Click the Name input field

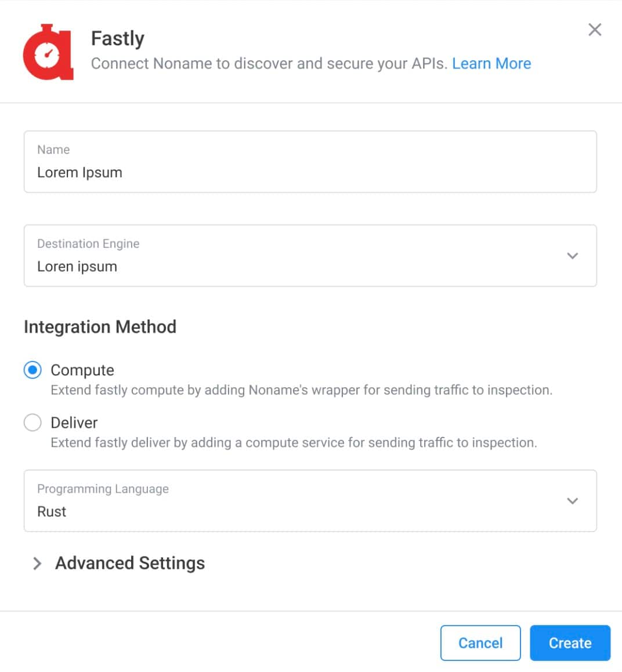(310, 162)
